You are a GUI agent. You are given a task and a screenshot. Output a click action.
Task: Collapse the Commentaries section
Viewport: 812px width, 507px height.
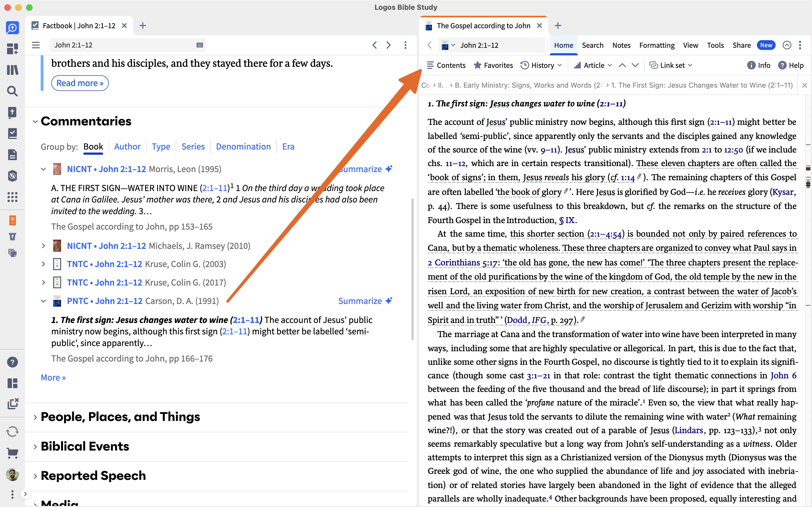(35, 122)
